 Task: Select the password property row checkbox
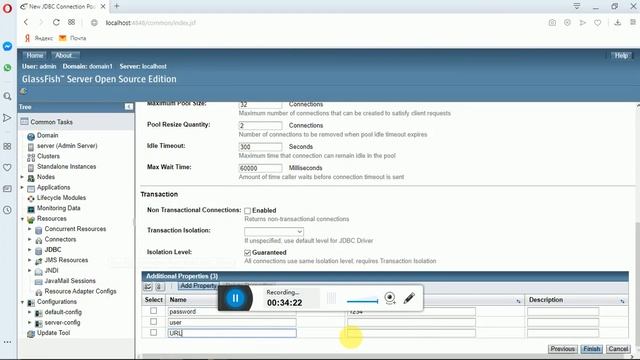coord(153,311)
